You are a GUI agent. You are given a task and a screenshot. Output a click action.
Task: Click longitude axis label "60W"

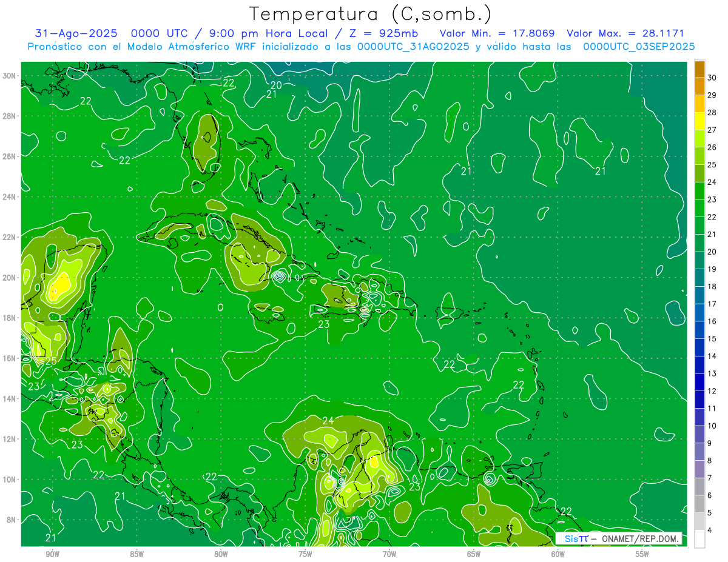(x=558, y=554)
